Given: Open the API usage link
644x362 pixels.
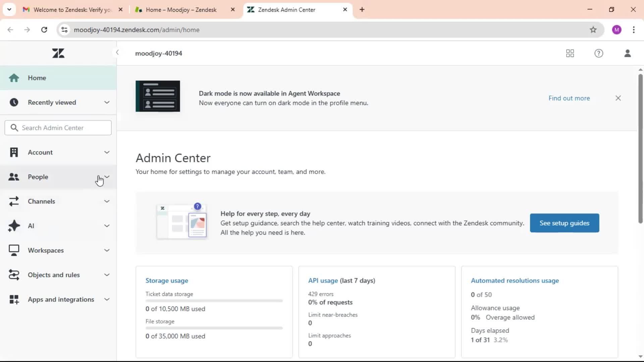Looking at the screenshot, I should point(323,281).
